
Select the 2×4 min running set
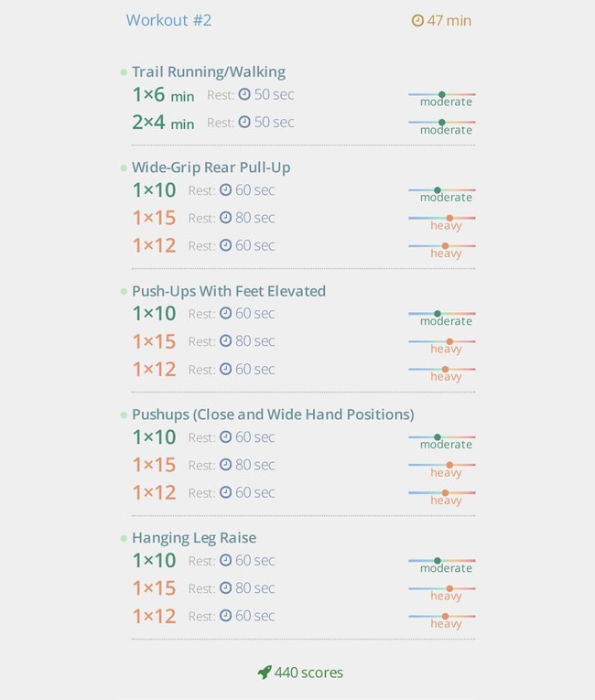[163, 123]
